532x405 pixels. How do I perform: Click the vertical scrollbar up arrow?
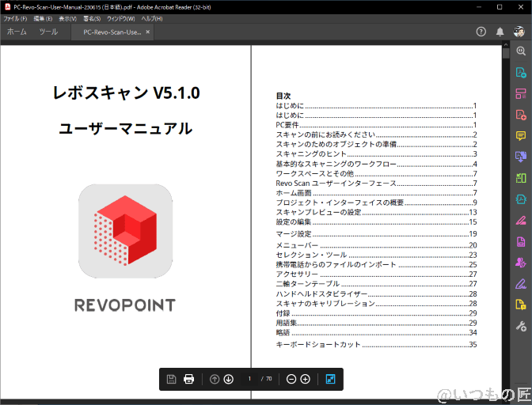click(506, 46)
